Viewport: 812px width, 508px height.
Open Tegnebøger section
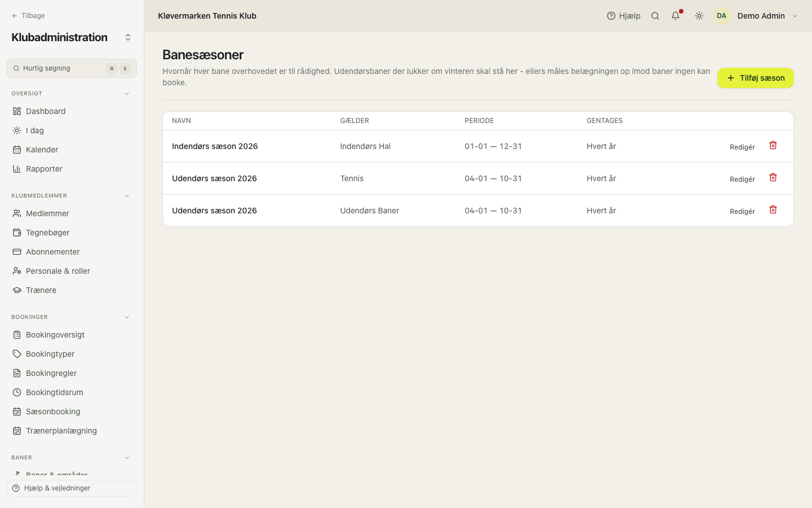tap(72, 233)
